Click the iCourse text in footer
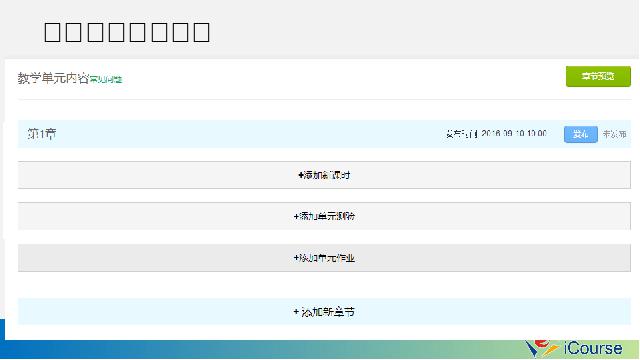The width and height of the screenshot is (640, 360). click(x=593, y=349)
